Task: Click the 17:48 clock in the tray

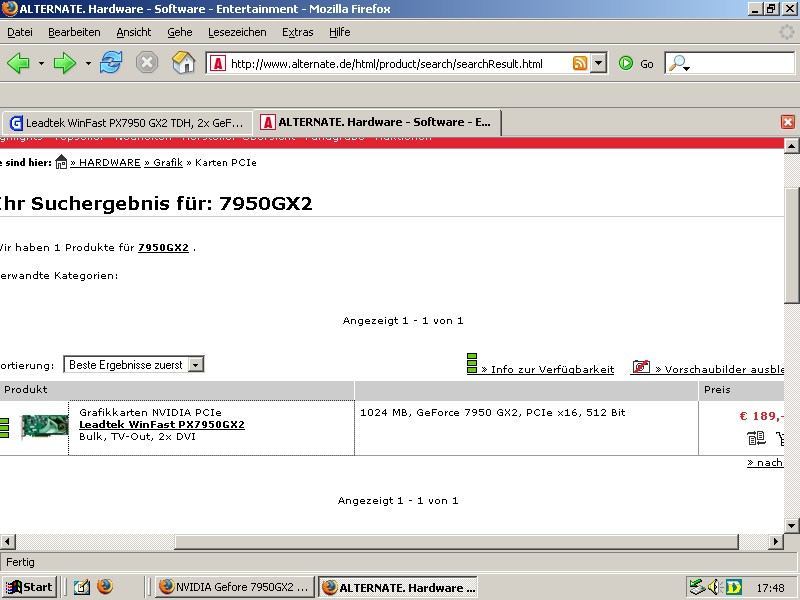Action: [x=770, y=588]
